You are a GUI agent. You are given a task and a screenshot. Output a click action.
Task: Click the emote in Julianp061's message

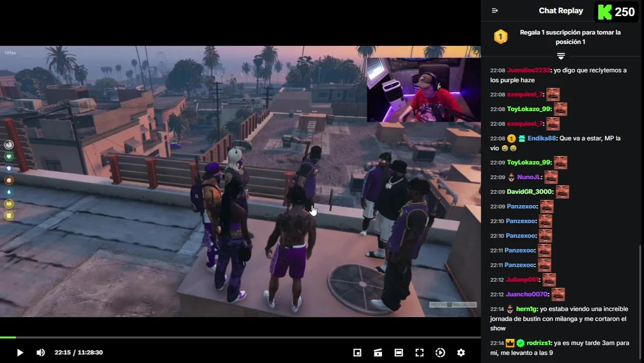pyautogui.click(x=549, y=279)
